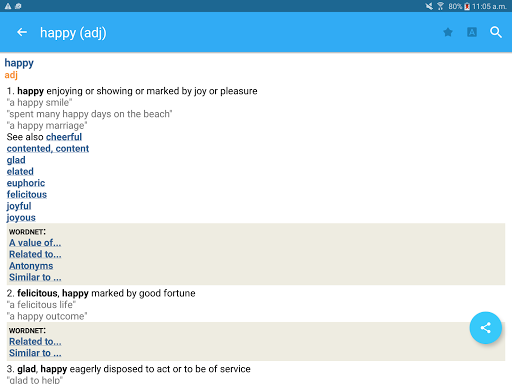This screenshot has height=384, width=512.
Task: Tap the orange 'adj' part-of-speech label
Action: (x=11, y=75)
